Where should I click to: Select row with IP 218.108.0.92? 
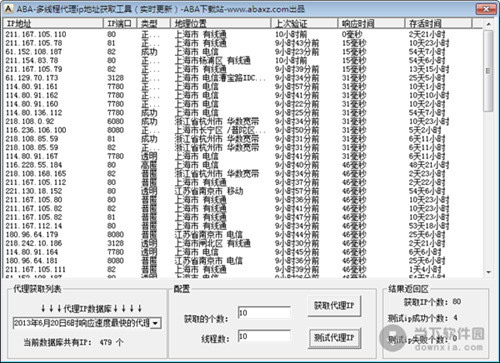[x=243, y=121]
